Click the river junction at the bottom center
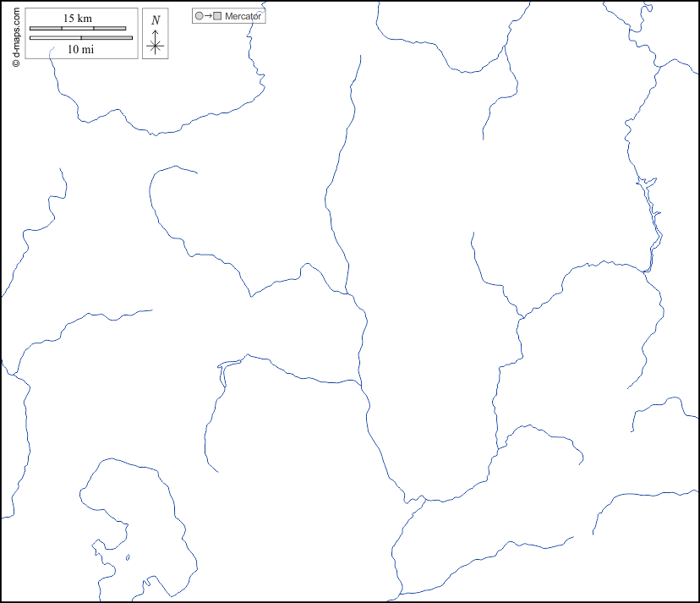The image size is (700, 603). pos(414,500)
